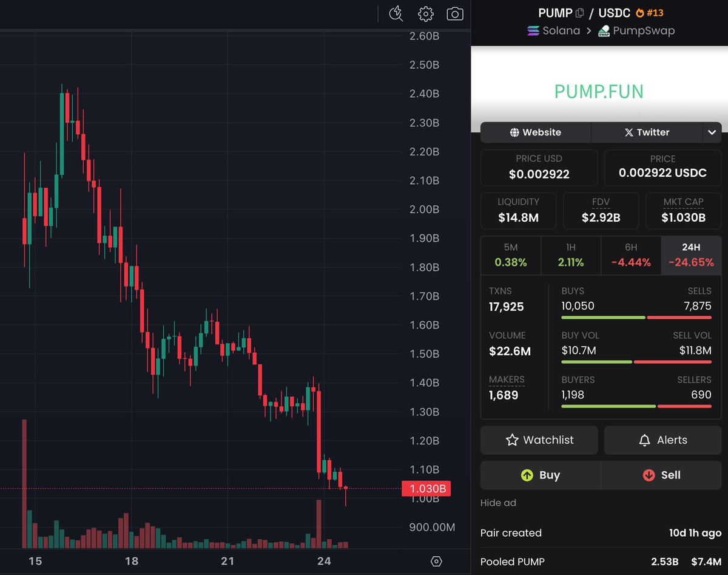Click the Solana chain logo
Viewport: 728px width, 575px height.
(x=533, y=30)
